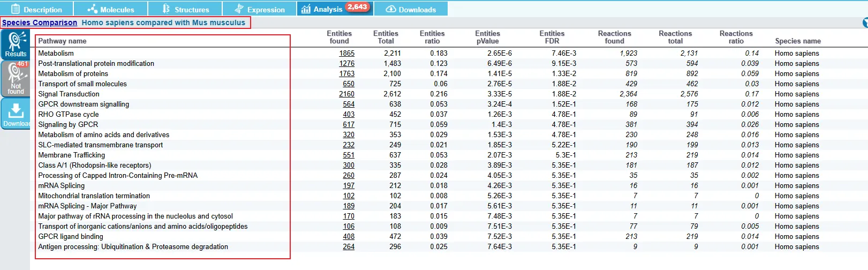Click the 2160 entities link for Signal Transduction

(346, 94)
